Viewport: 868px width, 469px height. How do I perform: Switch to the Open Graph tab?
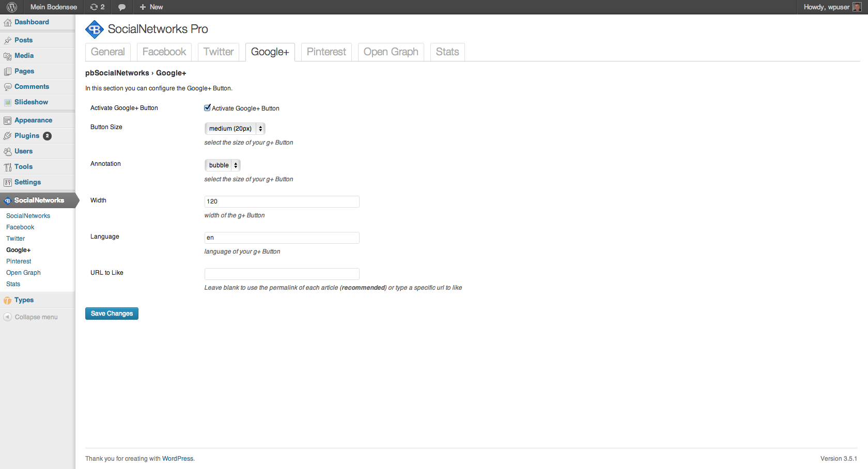(x=391, y=52)
